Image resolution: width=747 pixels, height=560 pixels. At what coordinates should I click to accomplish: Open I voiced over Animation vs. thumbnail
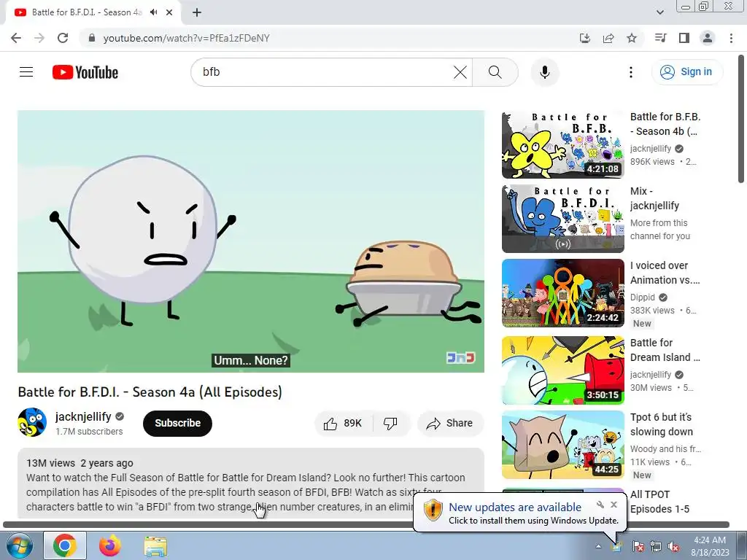(x=562, y=293)
